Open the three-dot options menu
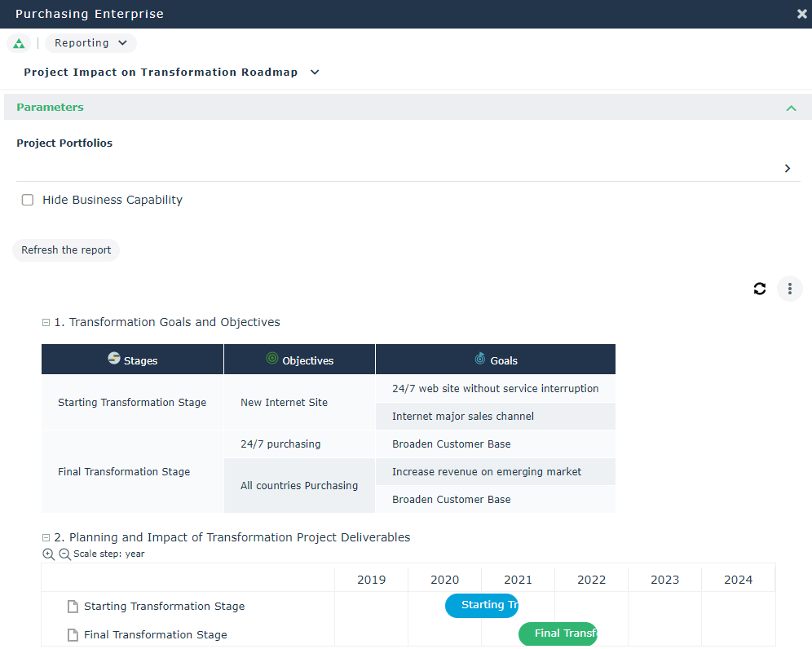This screenshot has height=649, width=812. [790, 289]
